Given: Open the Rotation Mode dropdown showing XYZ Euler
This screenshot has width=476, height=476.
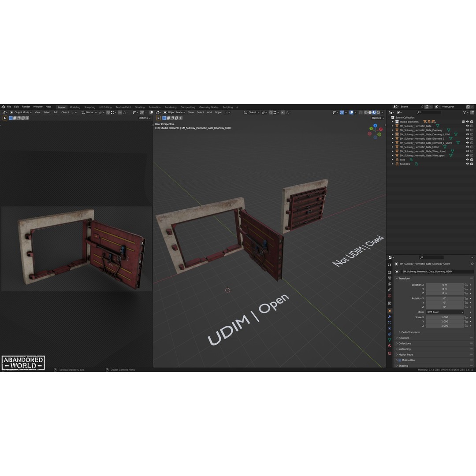Looking at the screenshot, I should [445, 312].
